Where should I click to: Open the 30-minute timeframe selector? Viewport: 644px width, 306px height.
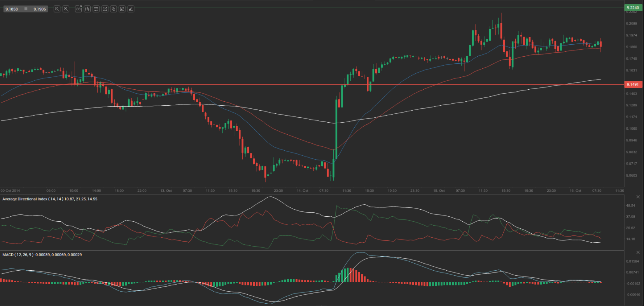click(x=78, y=9)
